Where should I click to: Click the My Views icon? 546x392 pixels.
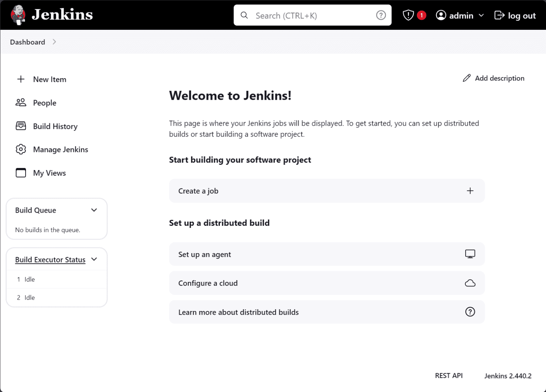click(x=21, y=173)
